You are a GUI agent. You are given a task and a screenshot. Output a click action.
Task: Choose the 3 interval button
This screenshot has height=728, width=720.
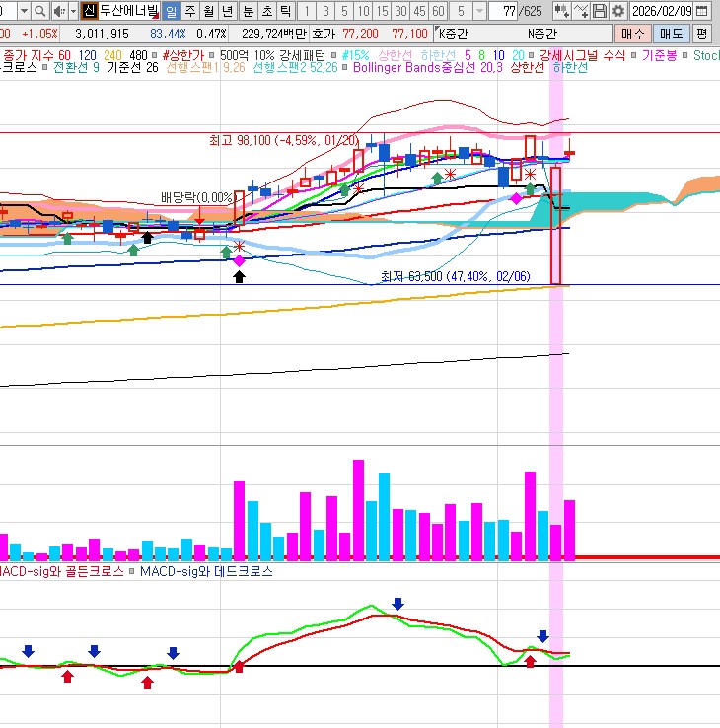[325, 11]
